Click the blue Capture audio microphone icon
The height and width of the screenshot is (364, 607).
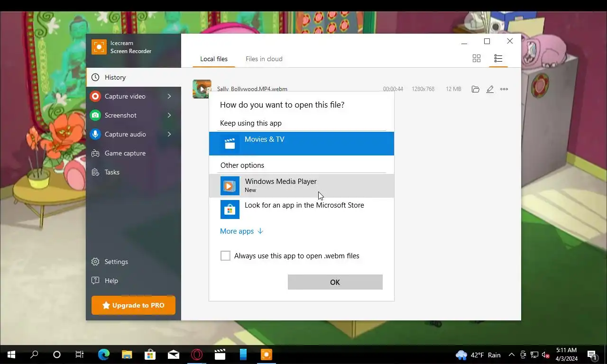(95, 134)
